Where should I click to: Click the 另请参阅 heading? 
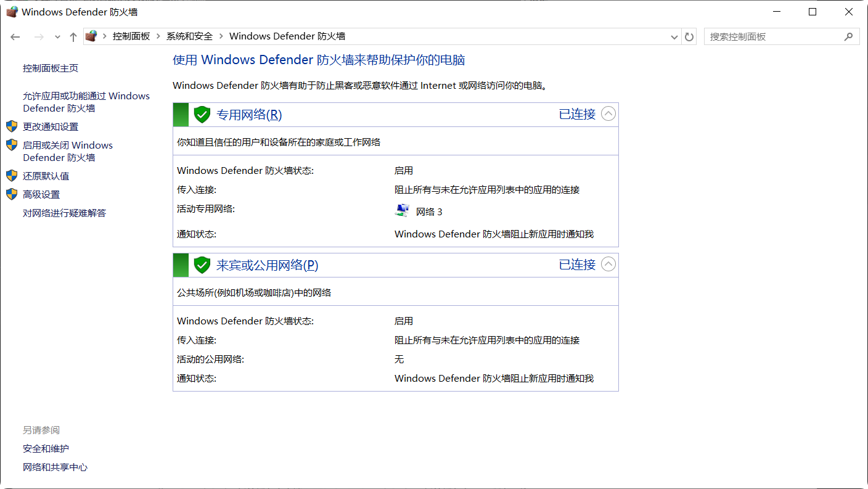coord(41,430)
